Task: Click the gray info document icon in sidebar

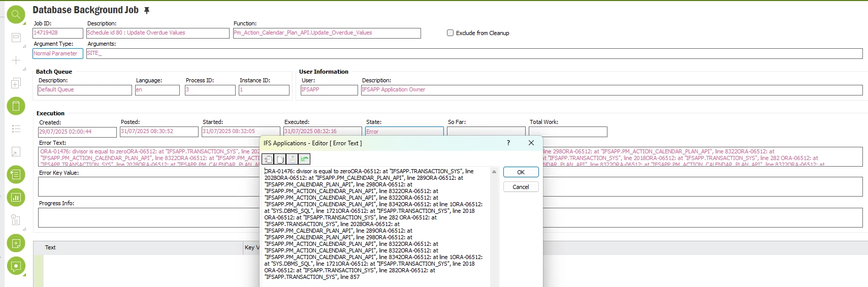Action: (x=16, y=220)
